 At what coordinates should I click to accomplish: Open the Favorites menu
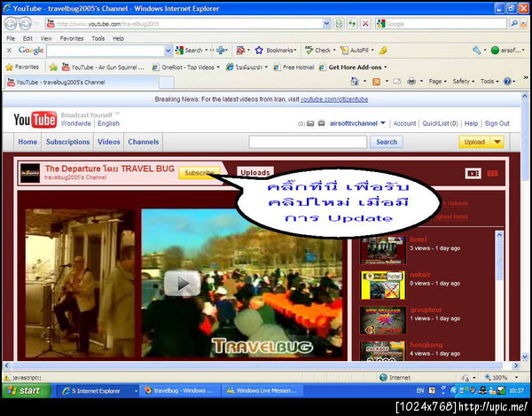point(72,38)
